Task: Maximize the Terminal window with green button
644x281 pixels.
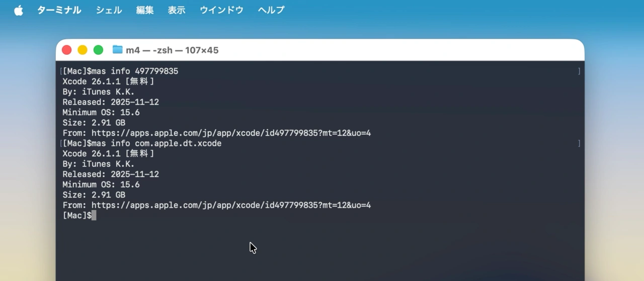Action: (99, 50)
